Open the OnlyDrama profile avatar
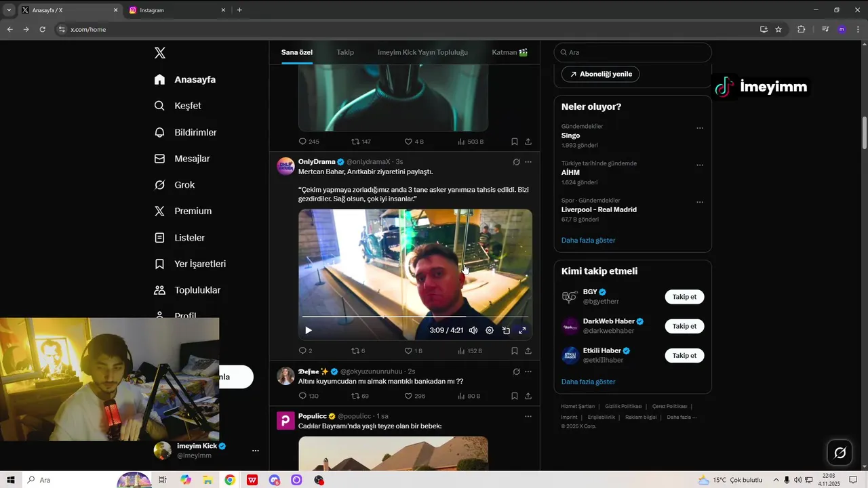 (x=285, y=166)
